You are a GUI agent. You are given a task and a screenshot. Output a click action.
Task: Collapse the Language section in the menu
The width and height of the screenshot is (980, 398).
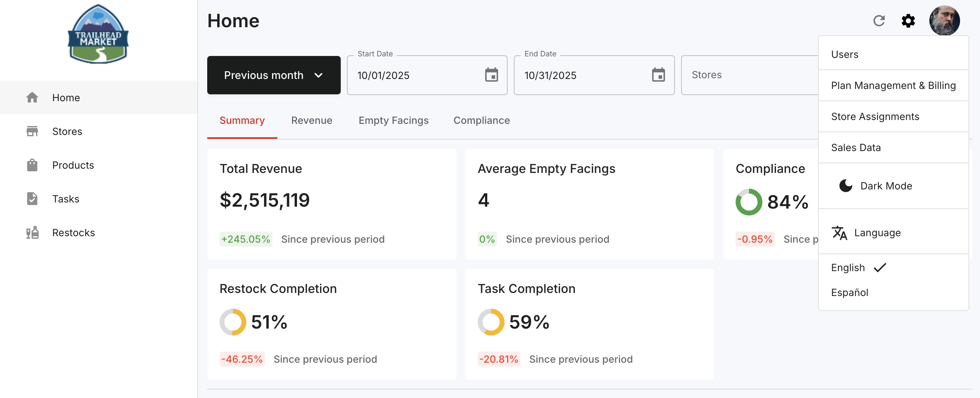(x=893, y=233)
